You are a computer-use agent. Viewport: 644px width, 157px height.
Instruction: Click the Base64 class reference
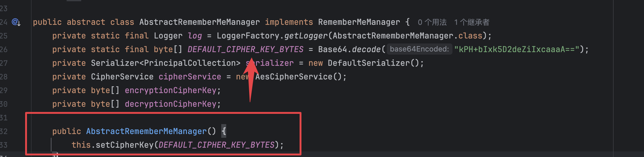click(332, 49)
